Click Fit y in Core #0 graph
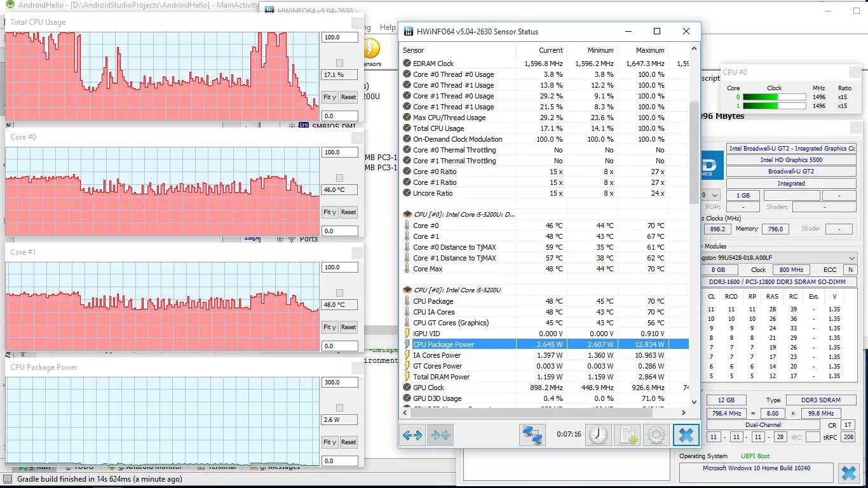This screenshot has width=868, height=488. tap(330, 212)
